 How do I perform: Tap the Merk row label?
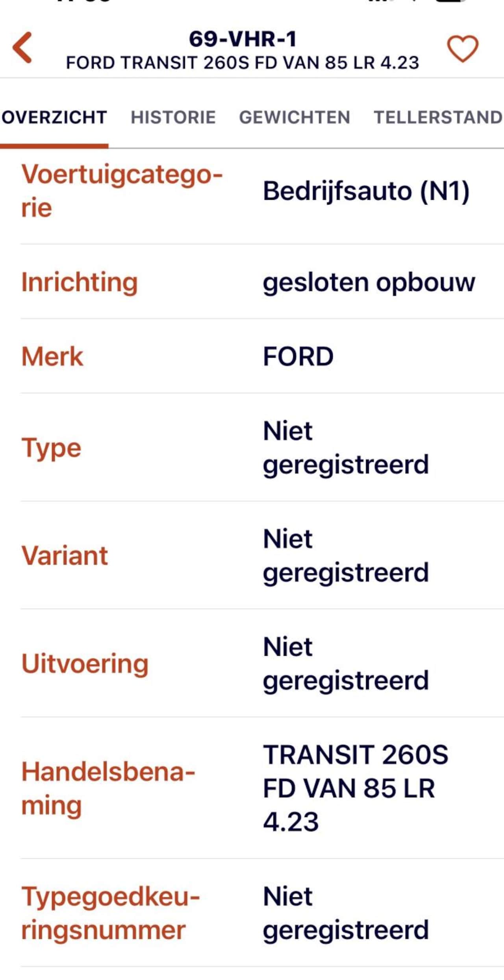pyautogui.click(x=52, y=357)
